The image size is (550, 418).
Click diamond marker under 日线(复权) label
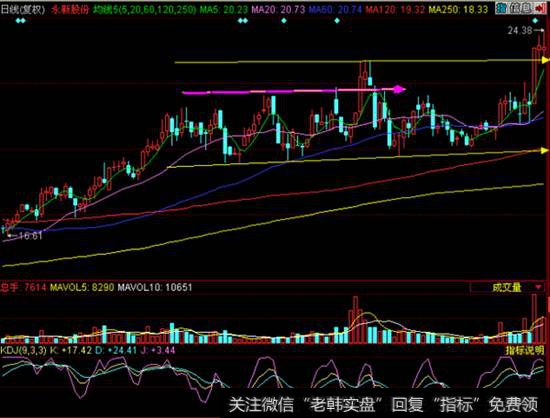21,21
